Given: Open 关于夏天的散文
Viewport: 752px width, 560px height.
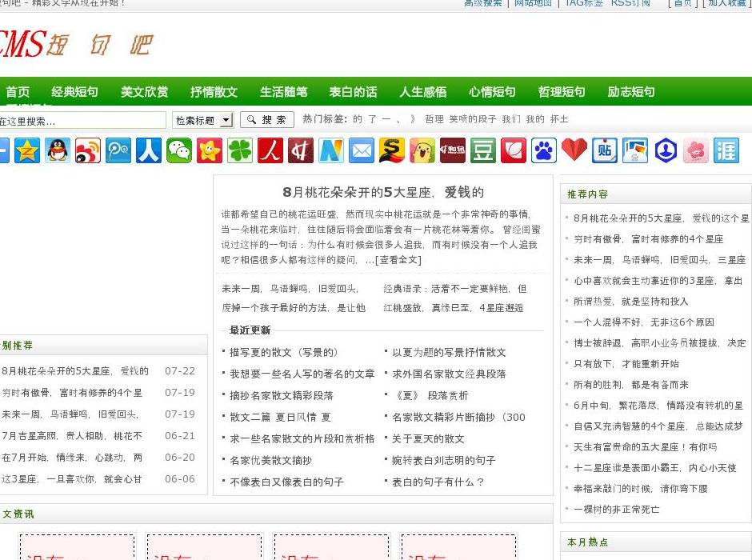Looking at the screenshot, I should (428, 438).
